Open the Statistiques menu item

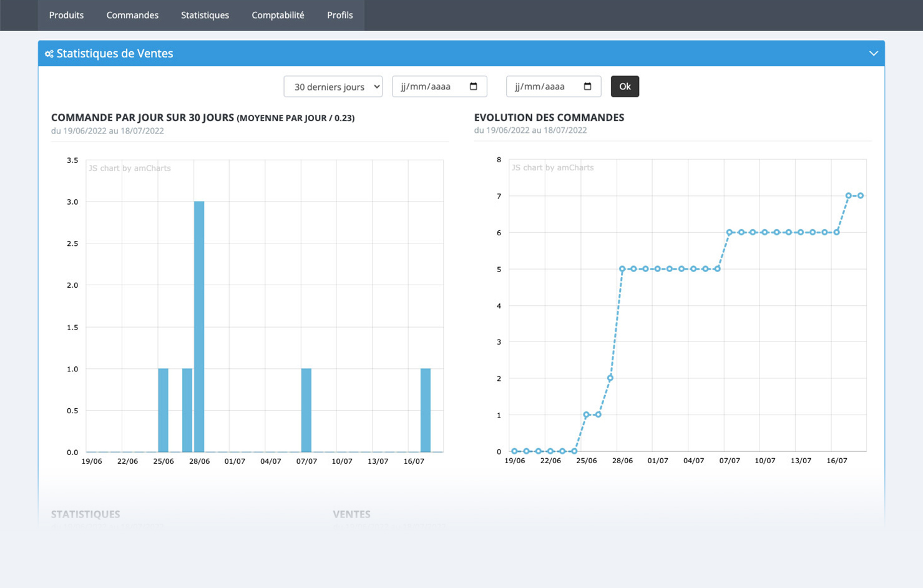(x=205, y=15)
